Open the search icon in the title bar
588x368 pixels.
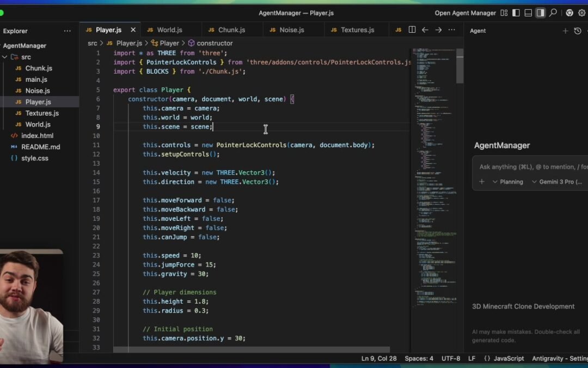(x=552, y=12)
